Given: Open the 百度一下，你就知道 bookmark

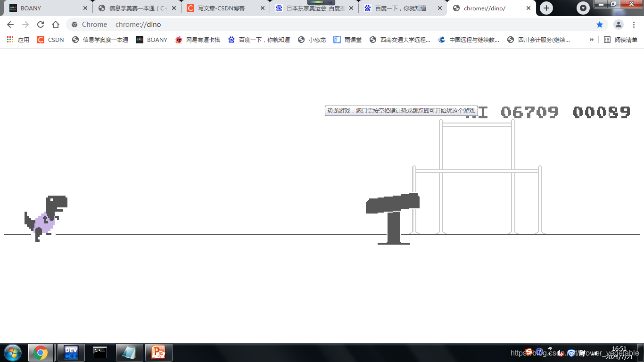Looking at the screenshot, I should pyautogui.click(x=259, y=40).
